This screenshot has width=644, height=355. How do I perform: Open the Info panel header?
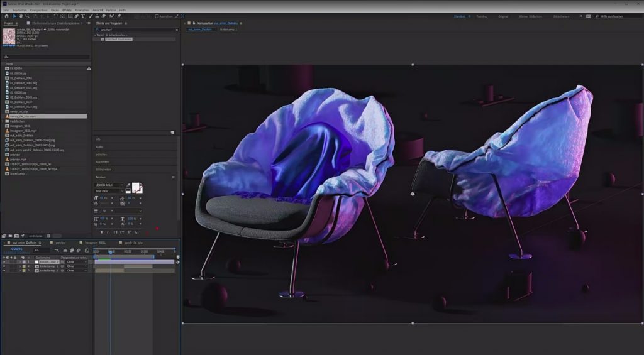click(97, 139)
